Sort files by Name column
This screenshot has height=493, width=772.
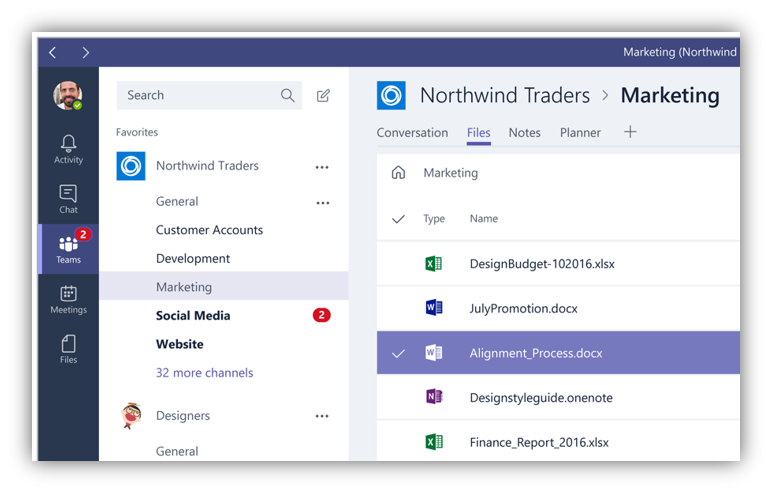pos(484,219)
